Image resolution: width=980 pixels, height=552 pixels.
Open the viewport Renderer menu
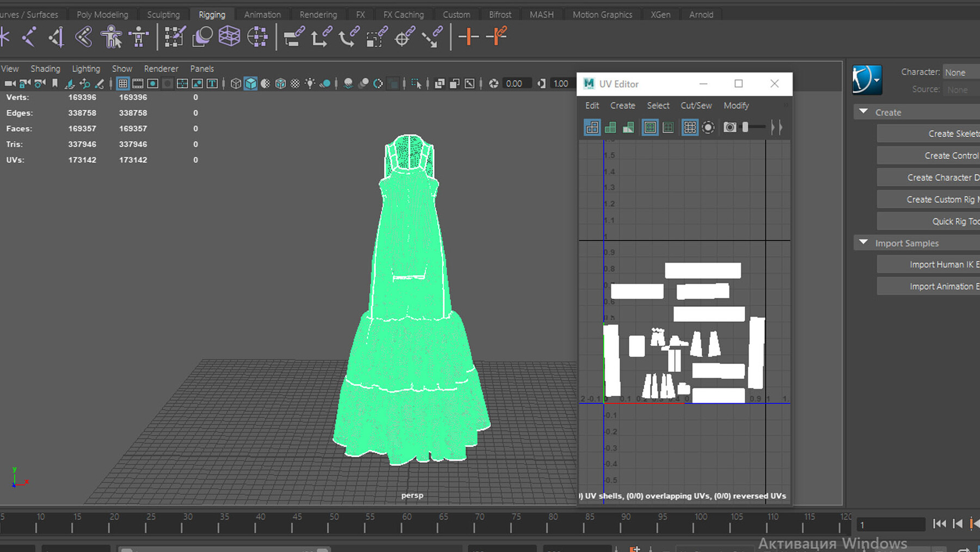point(161,69)
